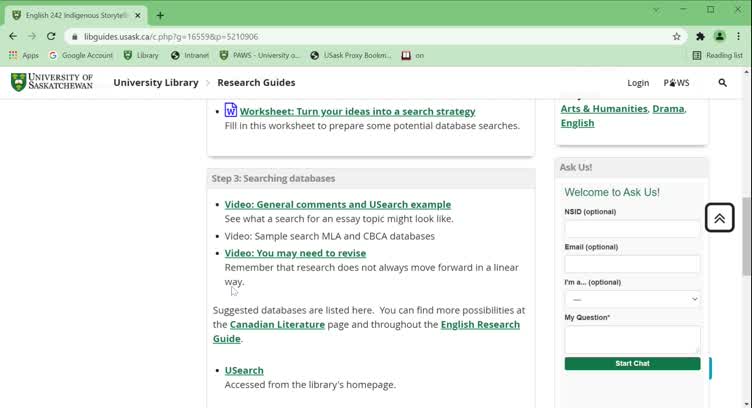Screen dimensions: 752x408
Task: Open the USask Proxy Bookmarklet bookmark
Action: pos(351,56)
